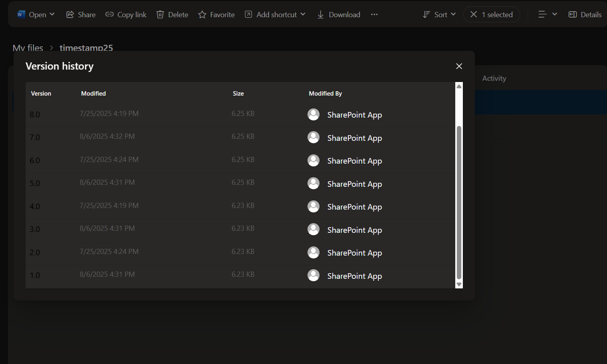Viewport: 607px width, 364px height.
Task: Go to My files breadcrumb
Action: (x=28, y=48)
